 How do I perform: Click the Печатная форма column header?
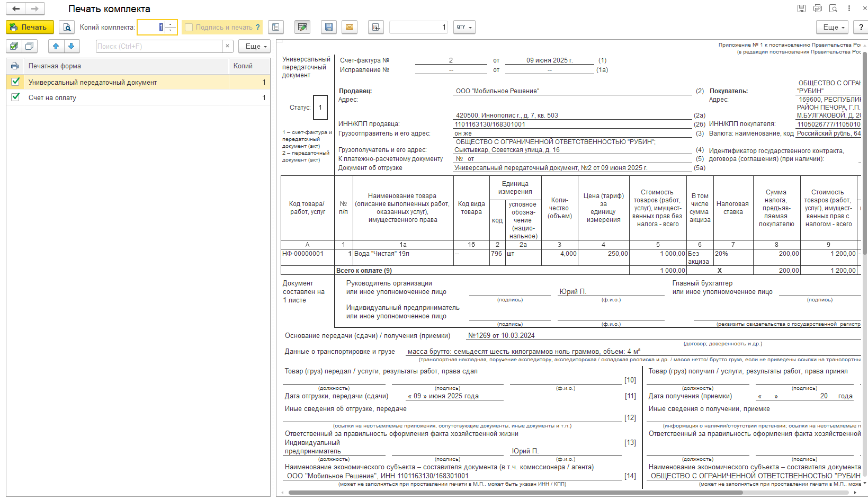click(127, 66)
